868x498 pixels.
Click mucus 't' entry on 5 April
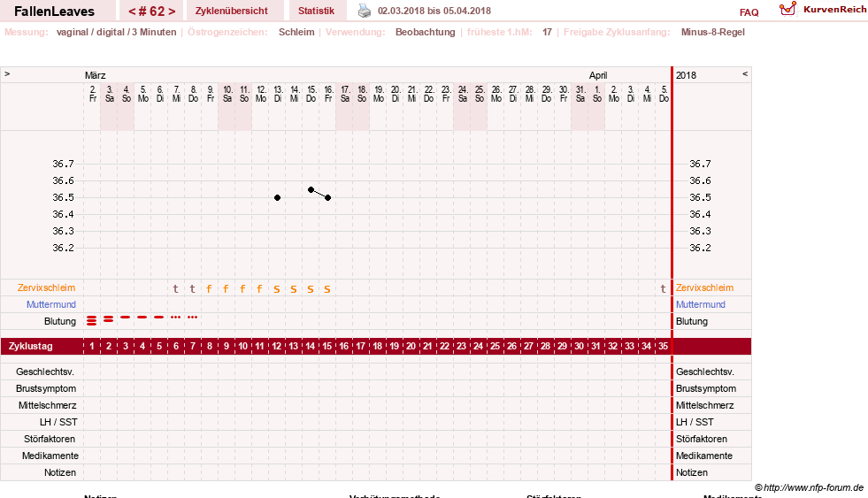pyautogui.click(x=664, y=288)
